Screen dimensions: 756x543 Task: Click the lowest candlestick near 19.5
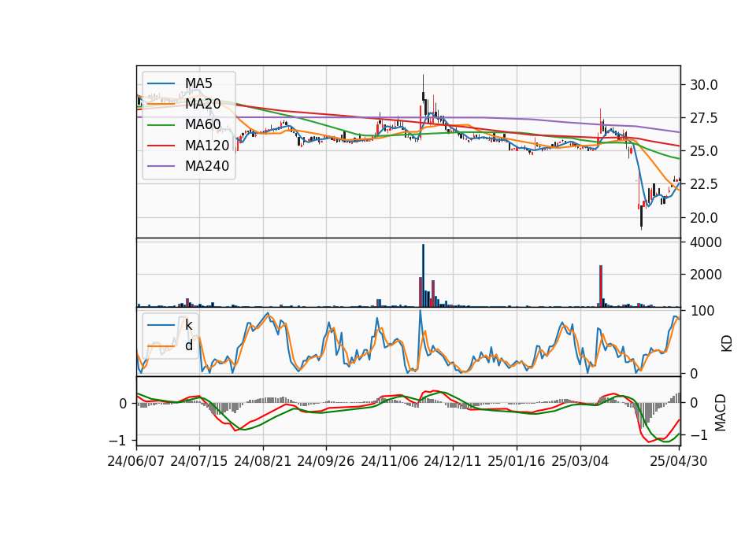pyautogui.click(x=641, y=217)
